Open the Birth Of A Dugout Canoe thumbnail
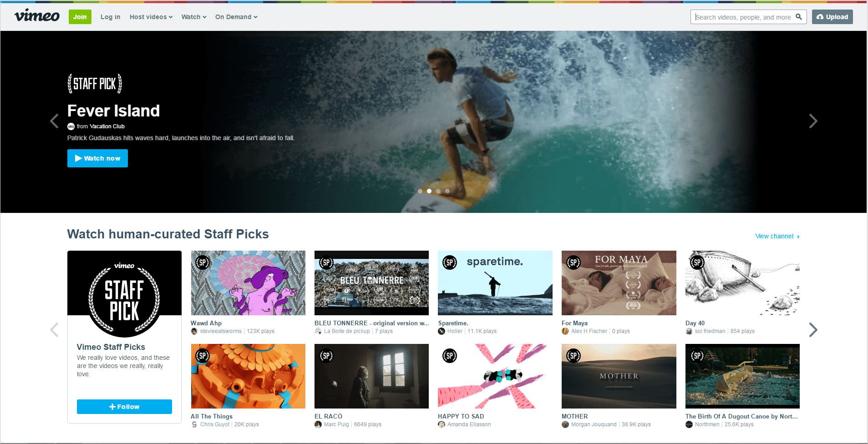Screen dimensions: 868x444 [x=742, y=376]
